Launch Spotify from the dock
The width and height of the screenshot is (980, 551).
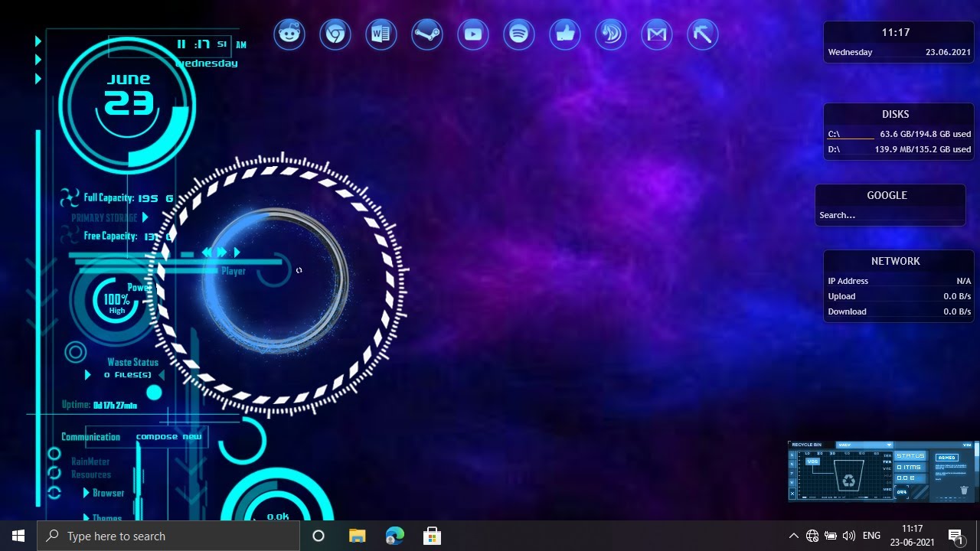(x=519, y=34)
